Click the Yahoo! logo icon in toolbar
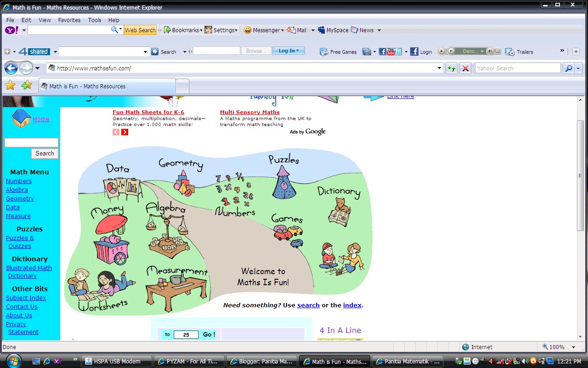Viewport: 588px width, 368px height. pos(11,30)
